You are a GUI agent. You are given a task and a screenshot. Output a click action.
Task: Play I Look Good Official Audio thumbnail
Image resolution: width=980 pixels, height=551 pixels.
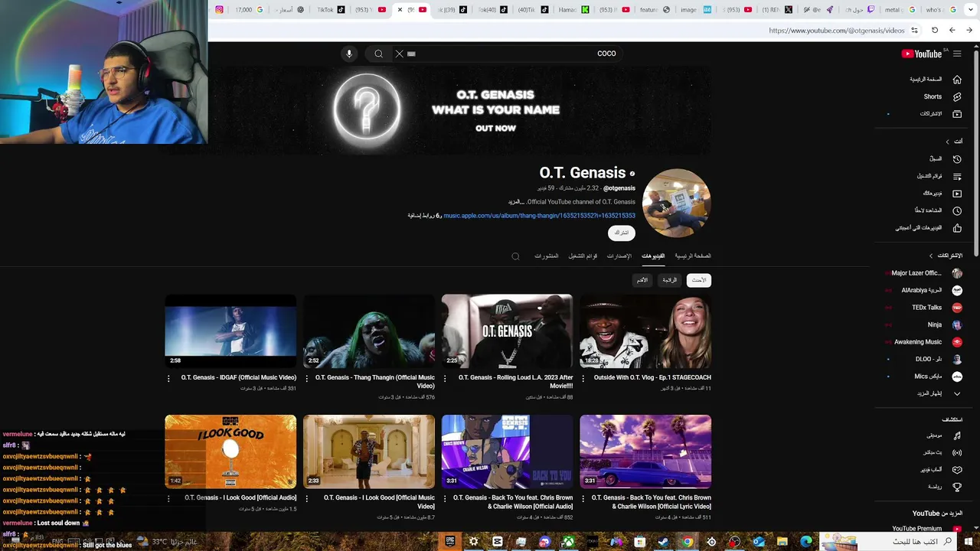[x=230, y=452]
